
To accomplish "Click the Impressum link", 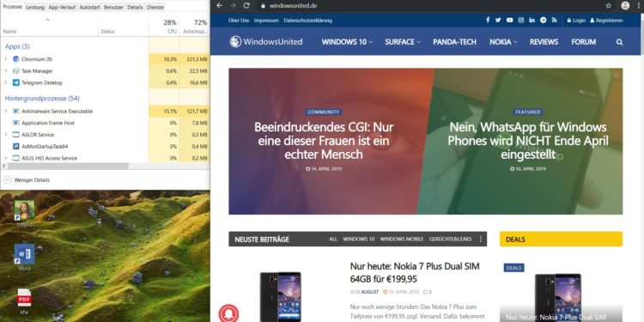I will [266, 20].
